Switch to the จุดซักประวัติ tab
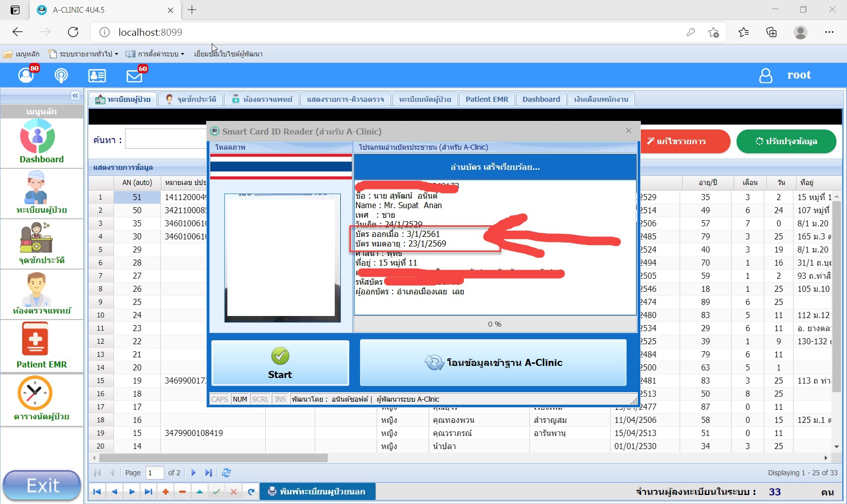This screenshot has height=504, width=847. coord(191,99)
